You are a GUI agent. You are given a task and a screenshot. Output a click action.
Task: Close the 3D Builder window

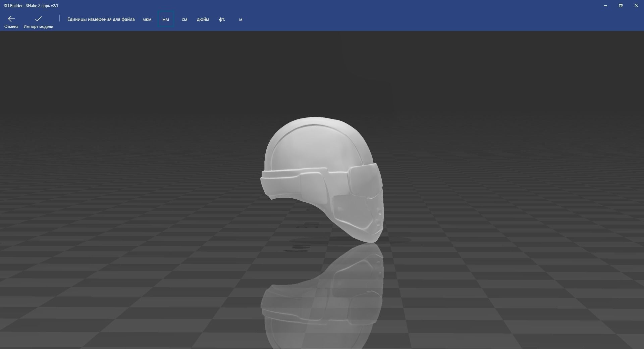tap(636, 5)
